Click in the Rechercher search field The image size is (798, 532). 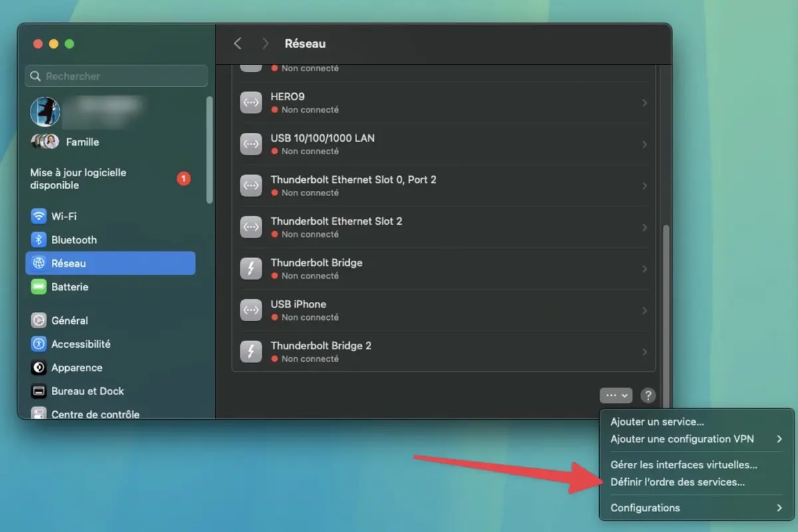(x=116, y=76)
